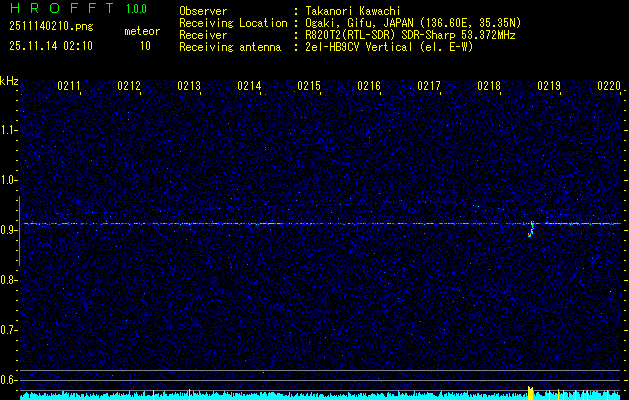Select observer name Takanori Kawachi
Viewport: 629px width, 400px height.
click(x=353, y=12)
